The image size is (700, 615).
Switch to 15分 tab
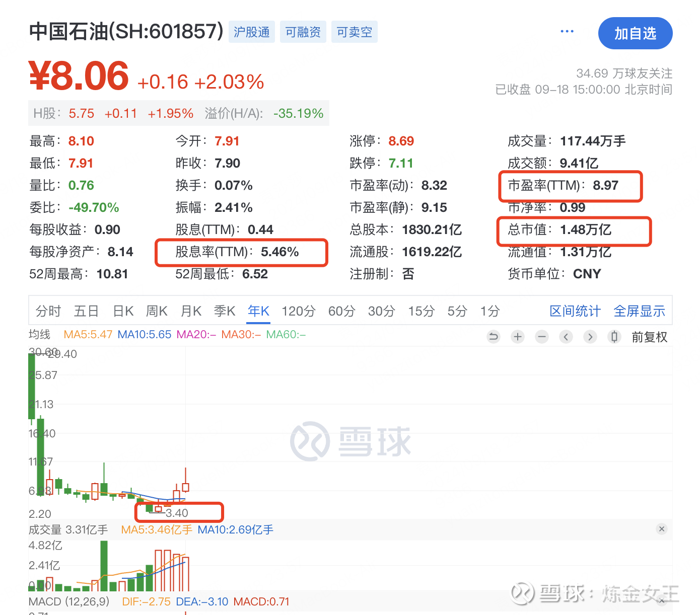422,311
